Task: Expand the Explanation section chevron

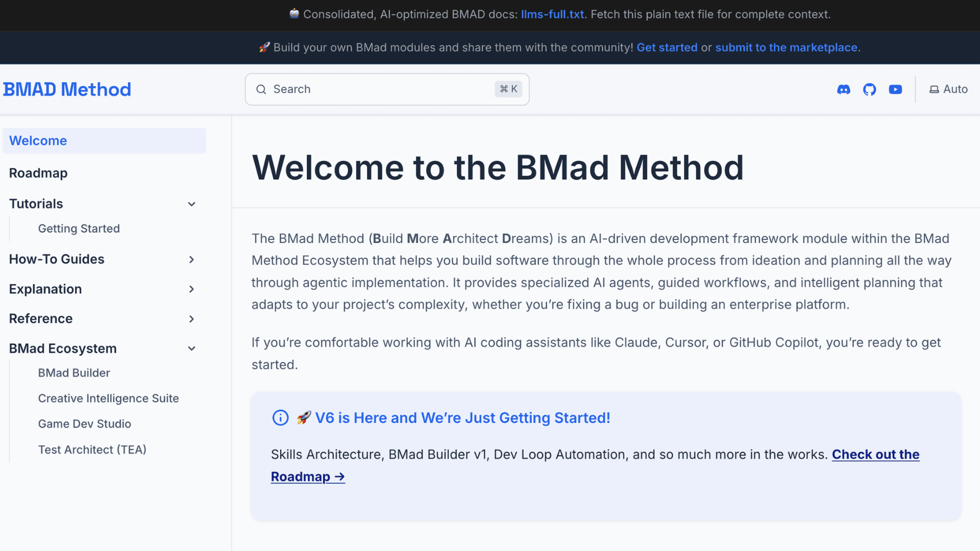Action: pyautogui.click(x=191, y=289)
